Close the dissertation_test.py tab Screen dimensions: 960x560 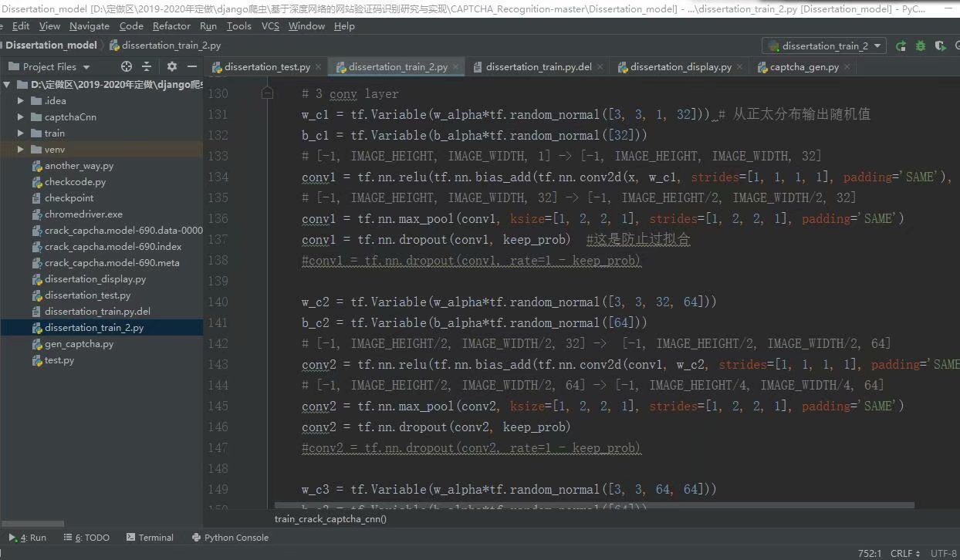(x=318, y=67)
